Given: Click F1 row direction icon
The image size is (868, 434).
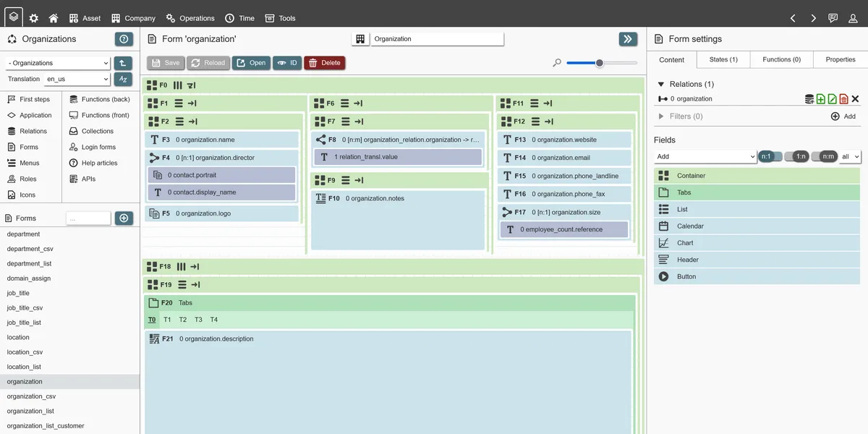Looking at the screenshot, I should [179, 103].
